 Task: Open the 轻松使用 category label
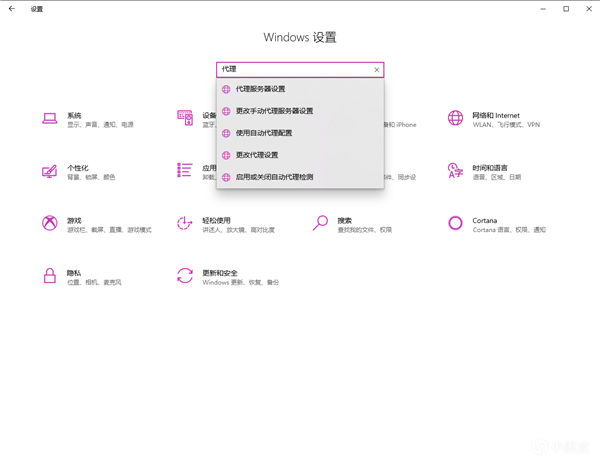coord(216,220)
